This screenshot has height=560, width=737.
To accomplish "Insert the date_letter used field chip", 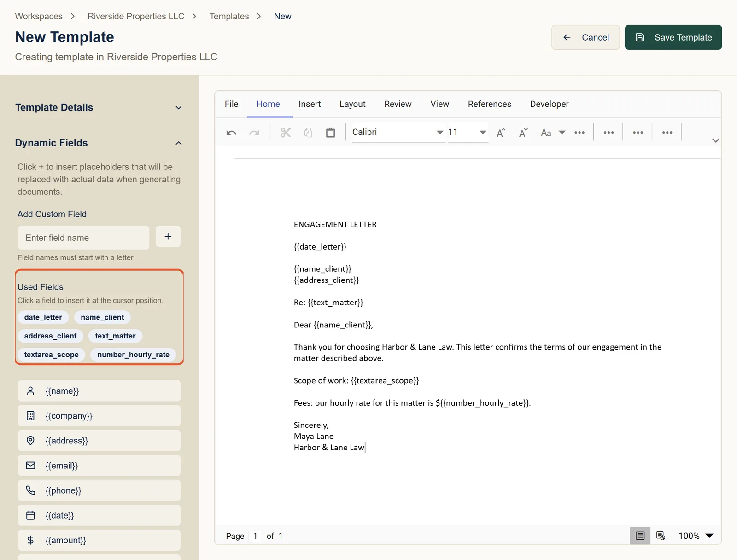I will click(x=43, y=317).
